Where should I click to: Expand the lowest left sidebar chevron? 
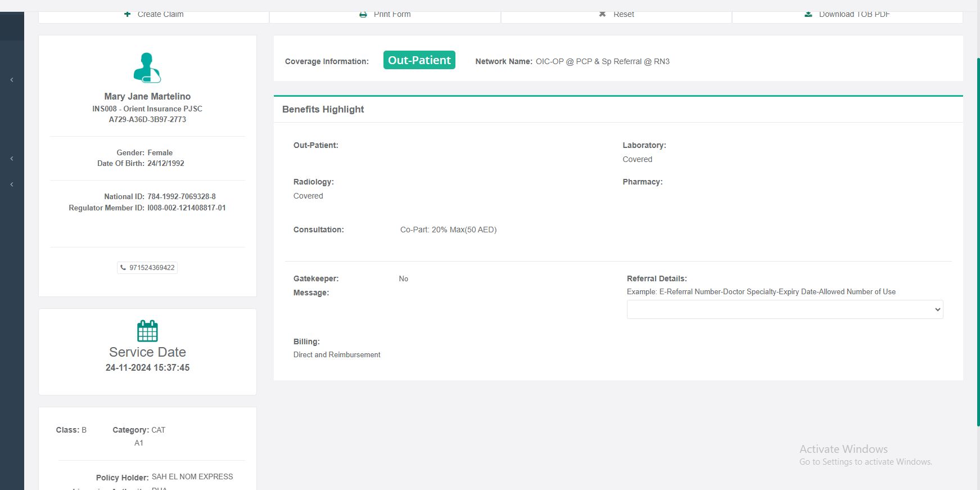coord(12,185)
